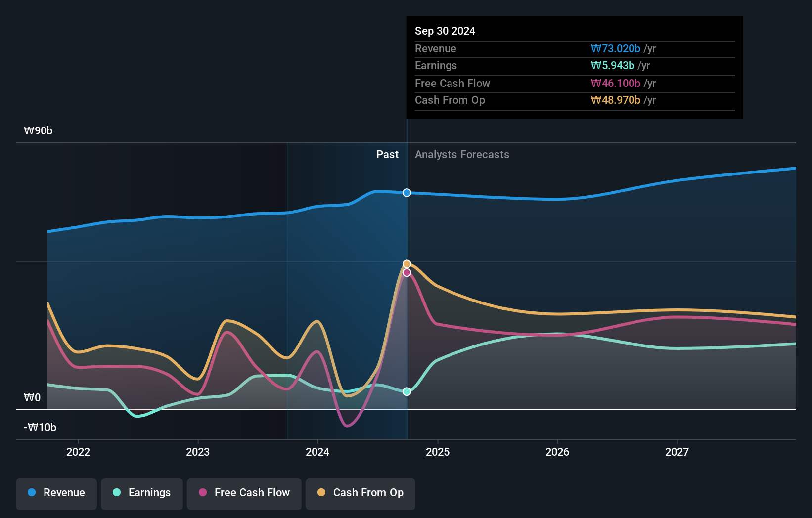
Task: Click the Revenue value link in tooltip
Action: click(x=615, y=48)
